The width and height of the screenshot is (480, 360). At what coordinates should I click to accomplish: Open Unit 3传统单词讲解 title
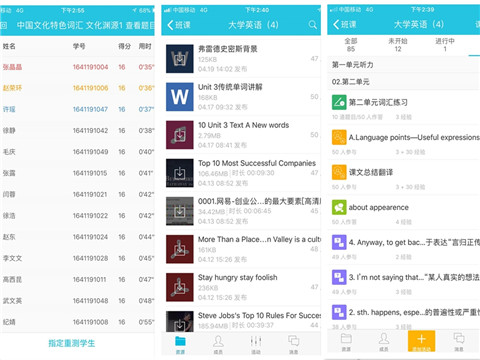(230, 87)
